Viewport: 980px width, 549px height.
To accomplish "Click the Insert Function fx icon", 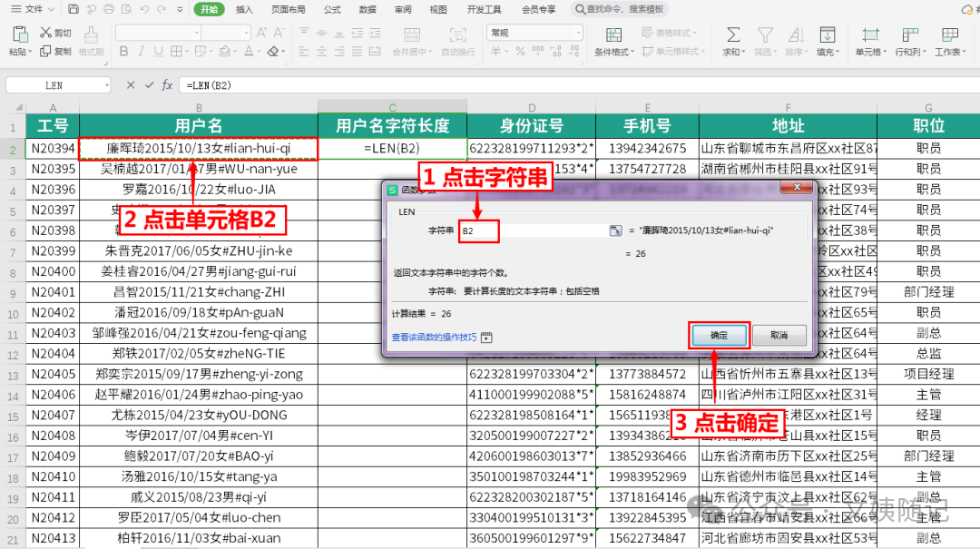I will [x=168, y=85].
